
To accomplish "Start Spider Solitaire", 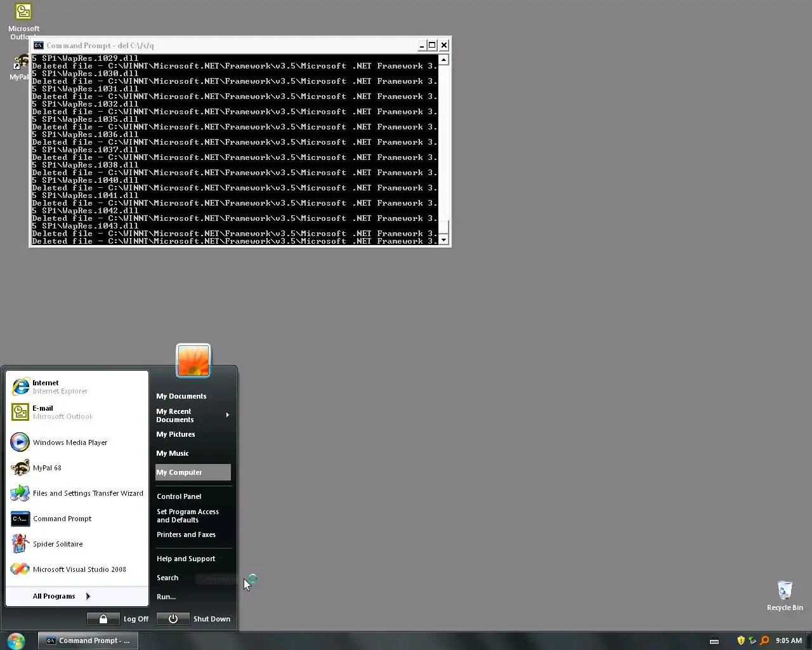I will pos(77,544).
